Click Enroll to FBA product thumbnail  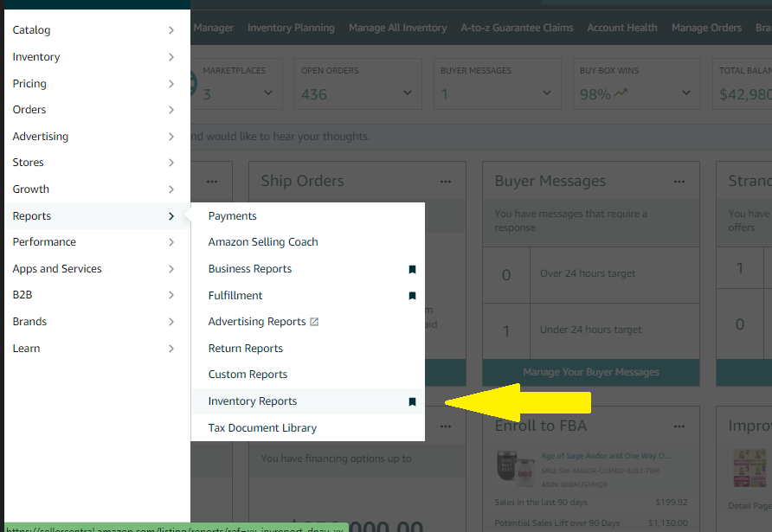pos(515,468)
